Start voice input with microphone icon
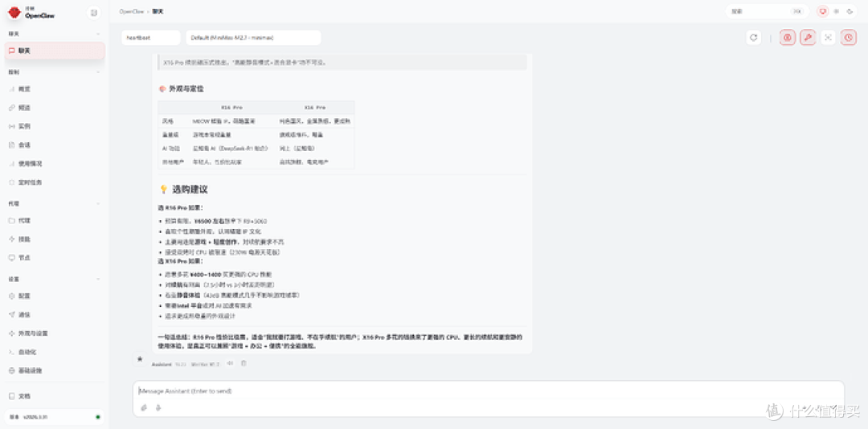Viewport: 868px width, 429px height. click(158, 408)
